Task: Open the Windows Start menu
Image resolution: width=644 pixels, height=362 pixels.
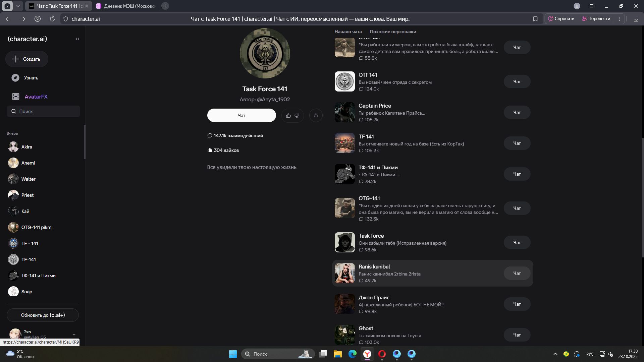Action: 233,354
